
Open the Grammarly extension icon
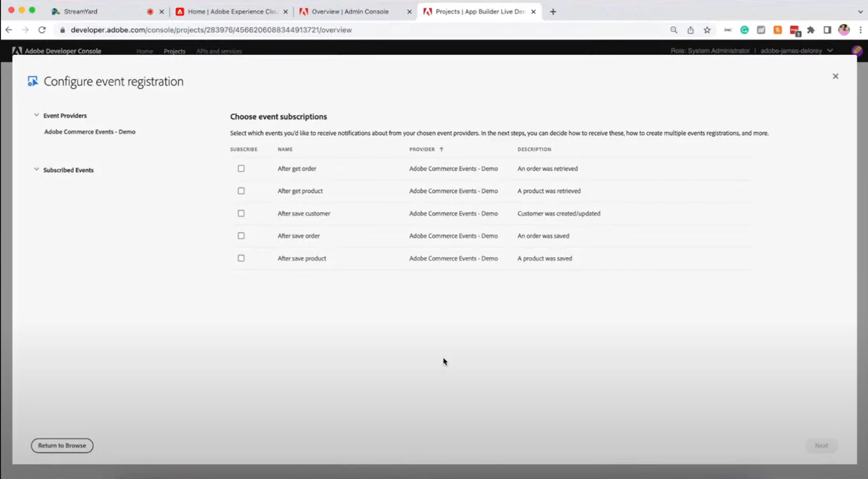pyautogui.click(x=744, y=30)
